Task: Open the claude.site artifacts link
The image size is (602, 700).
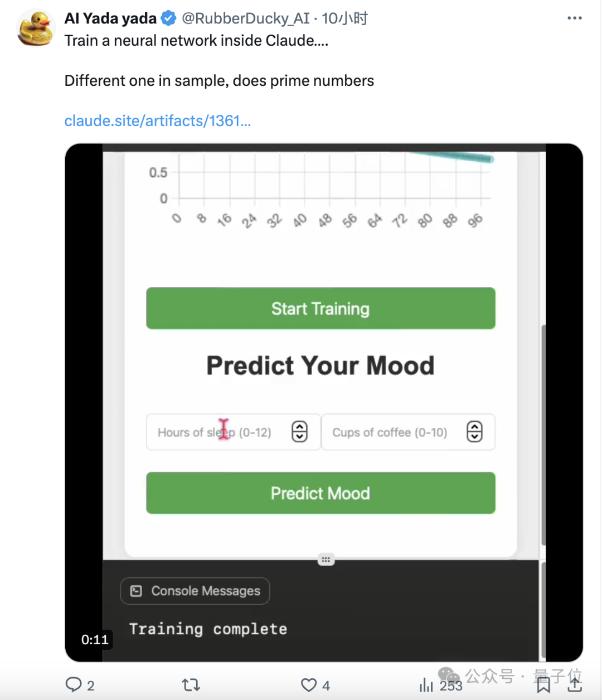Action: [158, 121]
